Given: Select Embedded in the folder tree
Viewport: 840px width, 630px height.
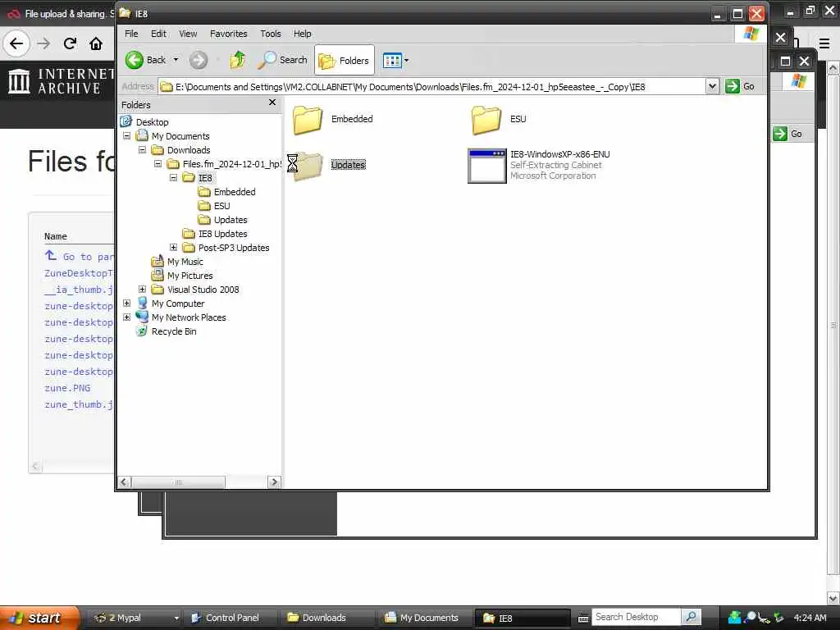Looking at the screenshot, I should (235, 192).
